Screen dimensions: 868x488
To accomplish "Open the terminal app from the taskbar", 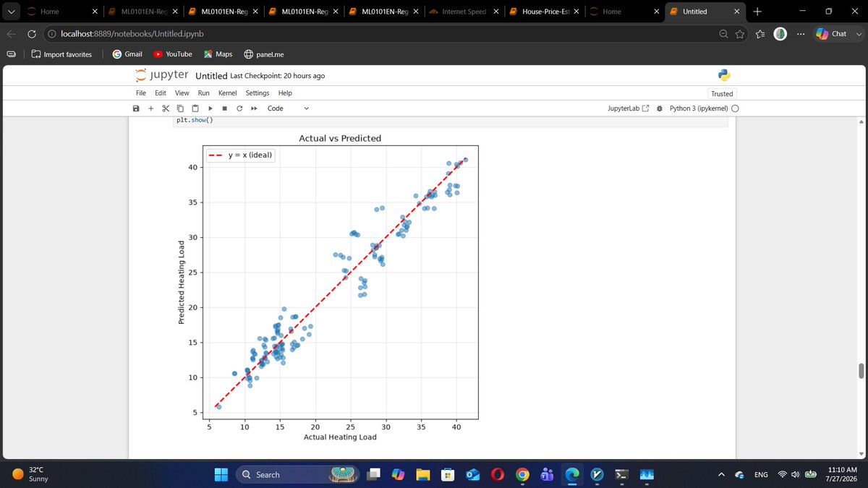I will (x=621, y=474).
